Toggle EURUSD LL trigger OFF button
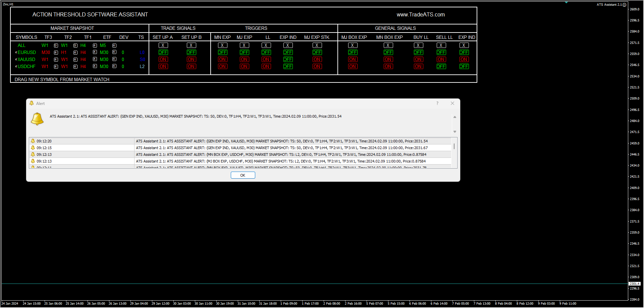The width and height of the screenshot is (644, 308). pyautogui.click(x=266, y=53)
